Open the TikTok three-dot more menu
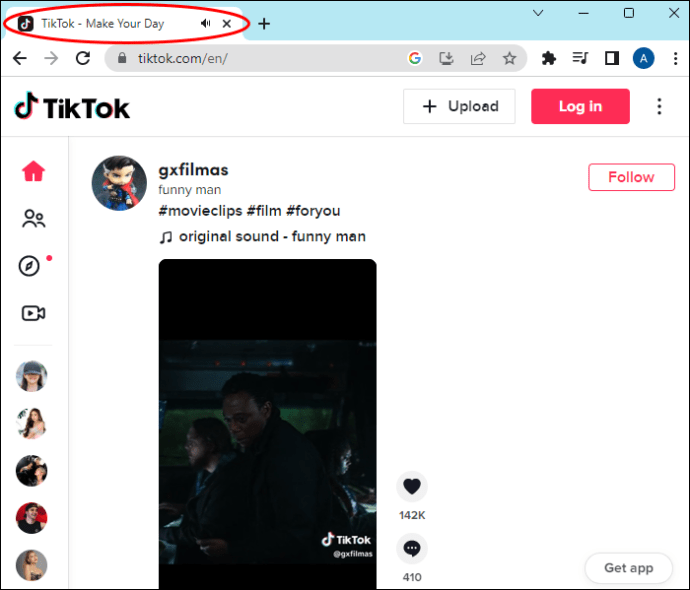This screenshot has height=590, width=690. (659, 106)
